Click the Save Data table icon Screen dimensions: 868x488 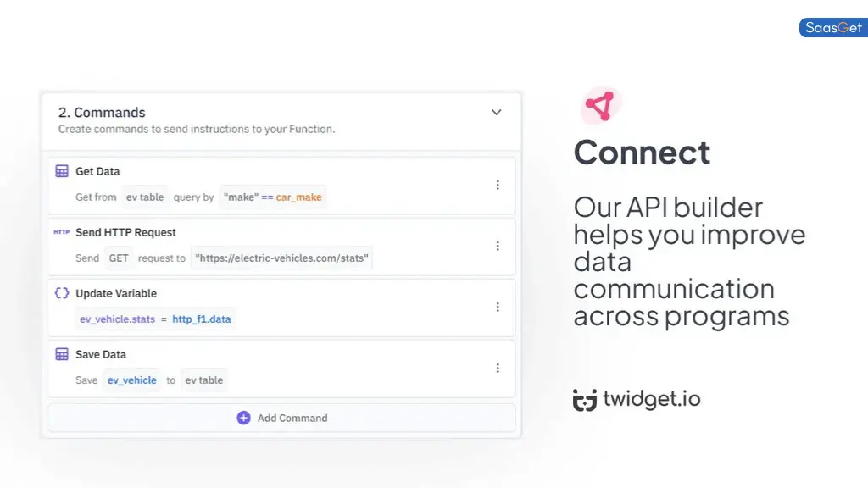pyautogui.click(x=61, y=353)
